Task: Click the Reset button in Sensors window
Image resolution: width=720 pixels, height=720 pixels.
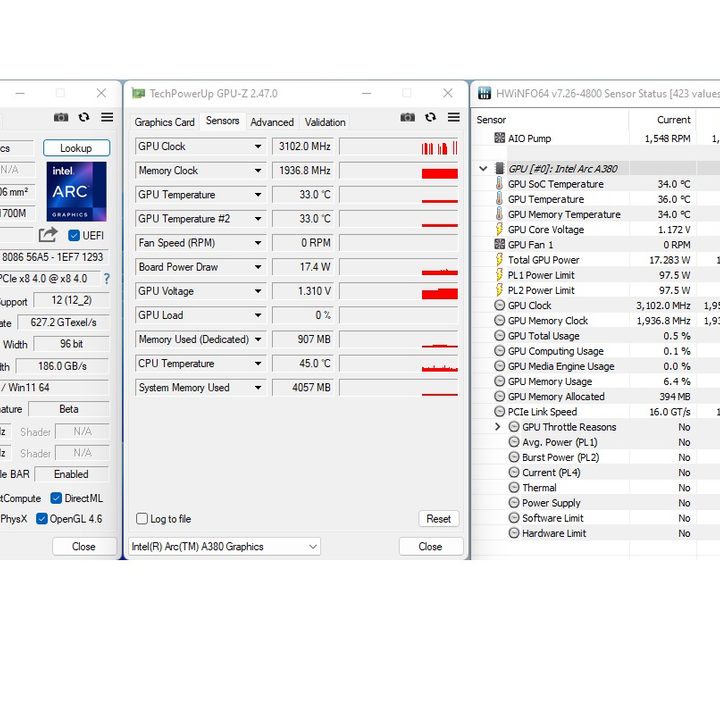Action: tap(439, 518)
